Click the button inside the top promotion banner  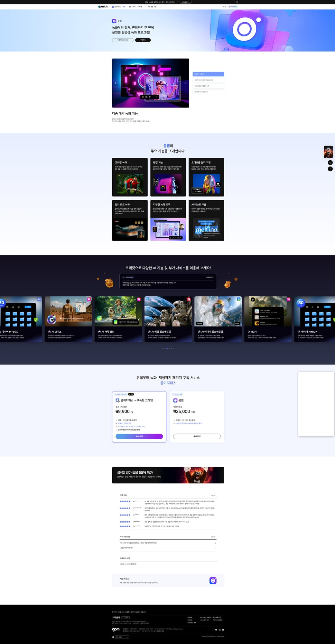point(186,2)
